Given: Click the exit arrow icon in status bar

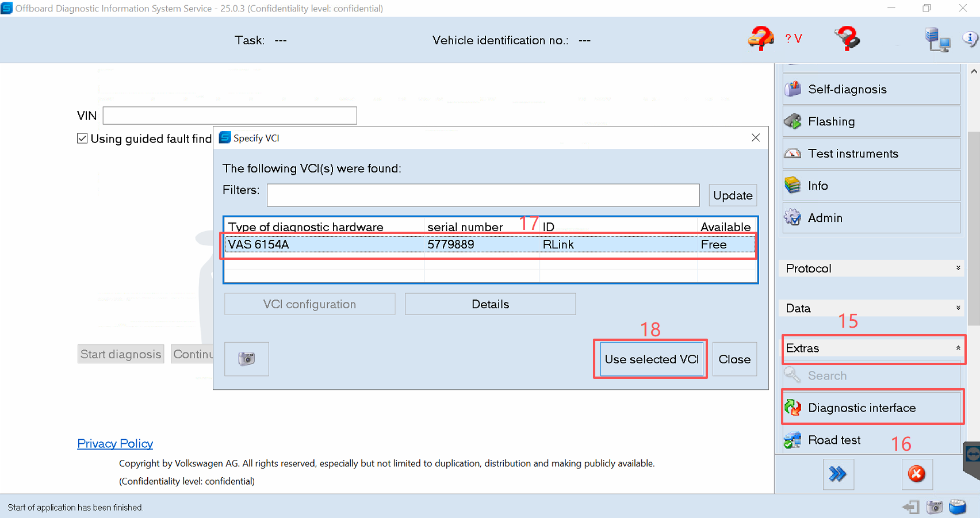Looking at the screenshot, I should point(910,507).
